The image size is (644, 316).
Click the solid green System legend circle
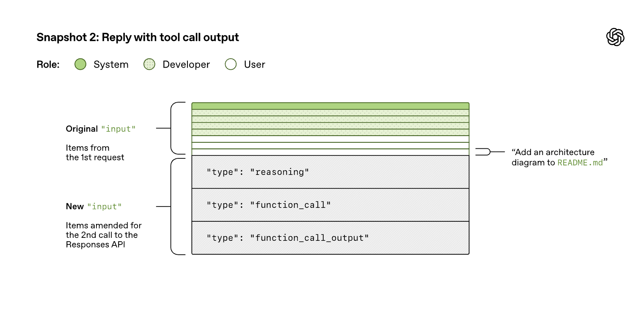pos(80,64)
